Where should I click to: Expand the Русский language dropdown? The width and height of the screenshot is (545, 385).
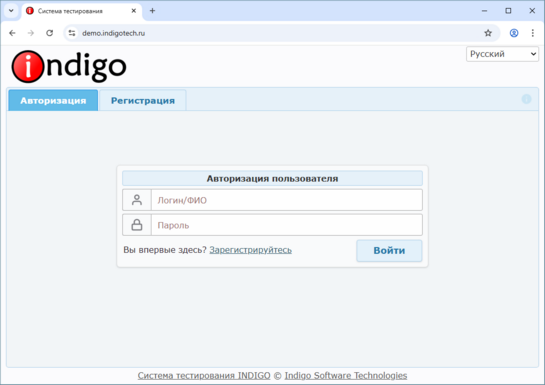click(x=502, y=54)
